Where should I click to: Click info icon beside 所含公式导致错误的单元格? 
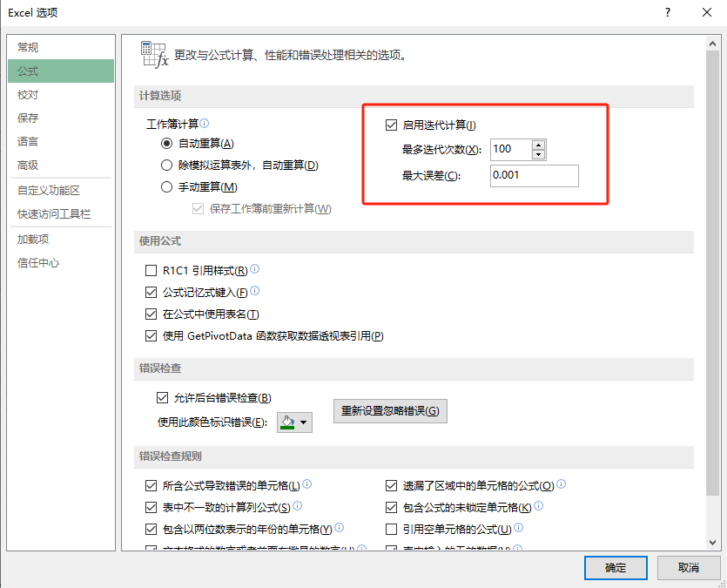[307, 484]
